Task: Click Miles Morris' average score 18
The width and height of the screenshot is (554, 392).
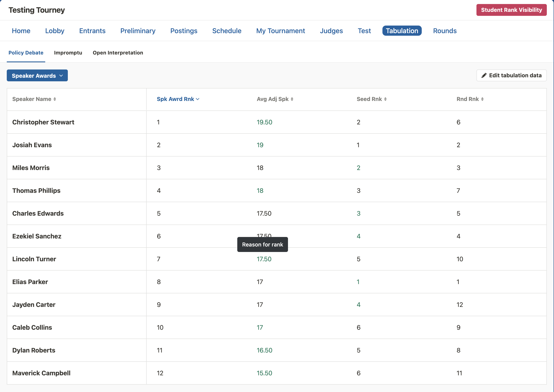Action: (260, 168)
